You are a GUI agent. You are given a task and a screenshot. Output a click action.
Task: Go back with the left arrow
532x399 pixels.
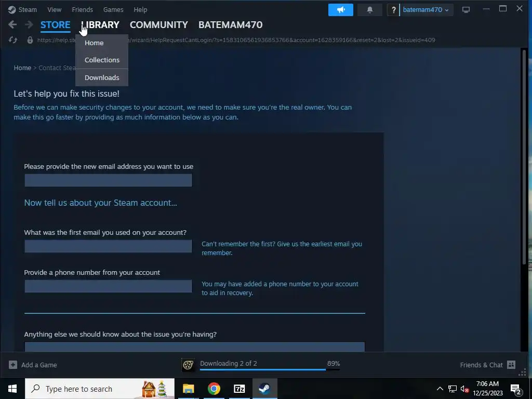point(12,24)
